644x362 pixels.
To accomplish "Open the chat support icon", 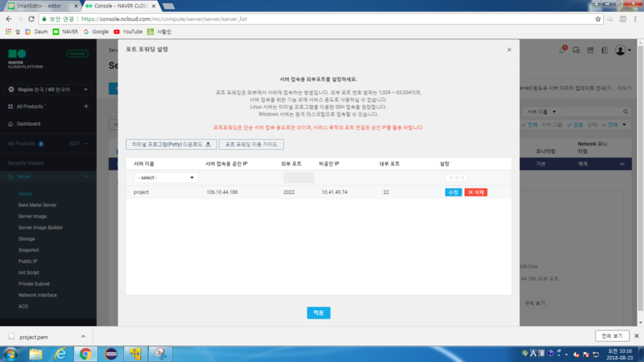I will pos(577,50).
